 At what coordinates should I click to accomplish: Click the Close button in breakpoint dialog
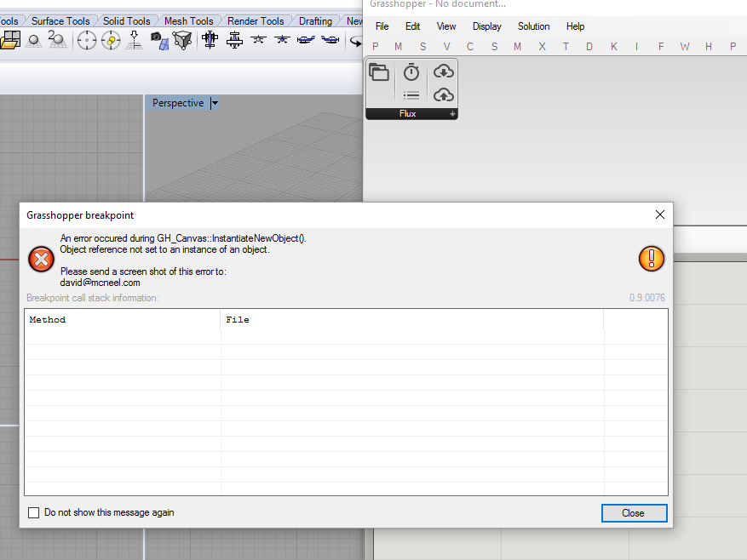pyautogui.click(x=634, y=513)
